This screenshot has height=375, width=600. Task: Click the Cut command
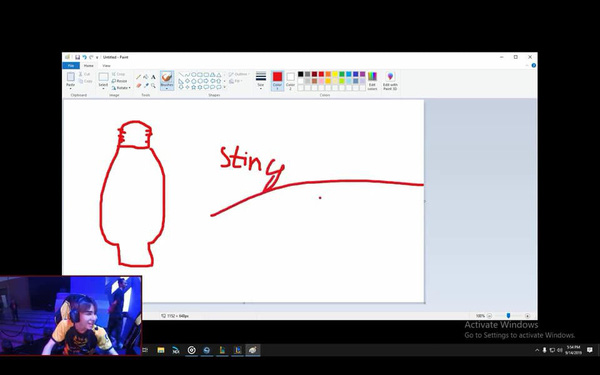click(85, 74)
